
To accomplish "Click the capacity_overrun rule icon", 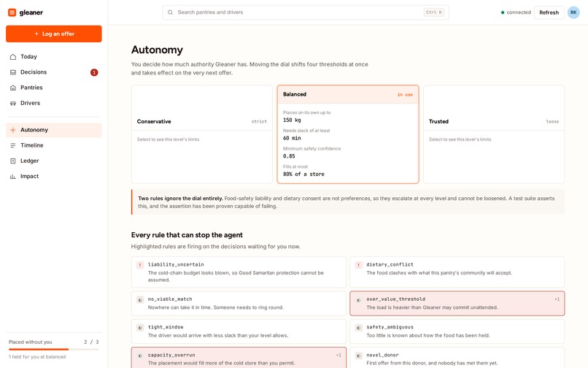I will point(140,356).
